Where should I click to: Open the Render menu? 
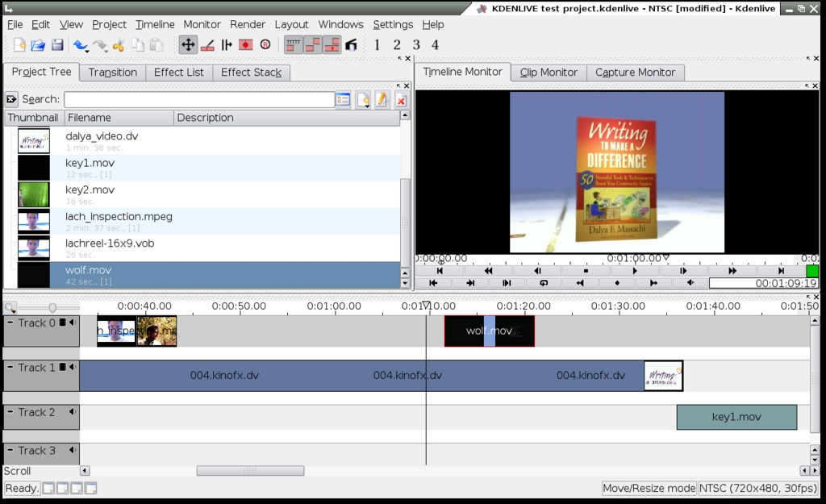click(248, 24)
